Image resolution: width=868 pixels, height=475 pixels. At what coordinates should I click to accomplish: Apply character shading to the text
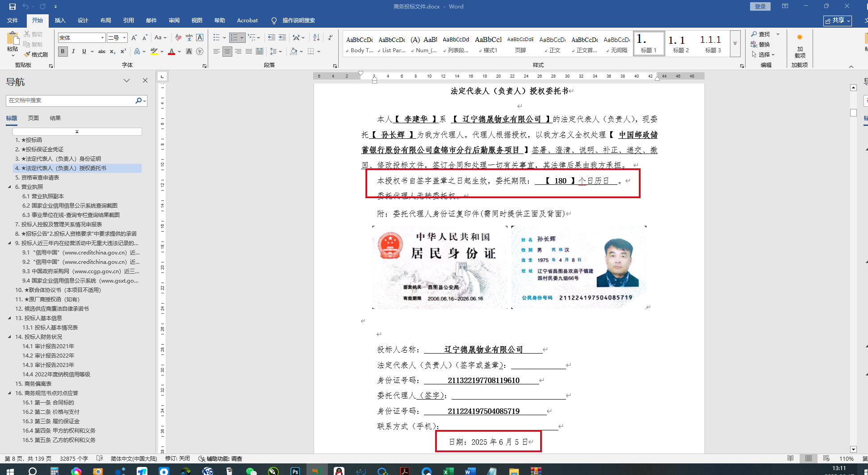(189, 51)
